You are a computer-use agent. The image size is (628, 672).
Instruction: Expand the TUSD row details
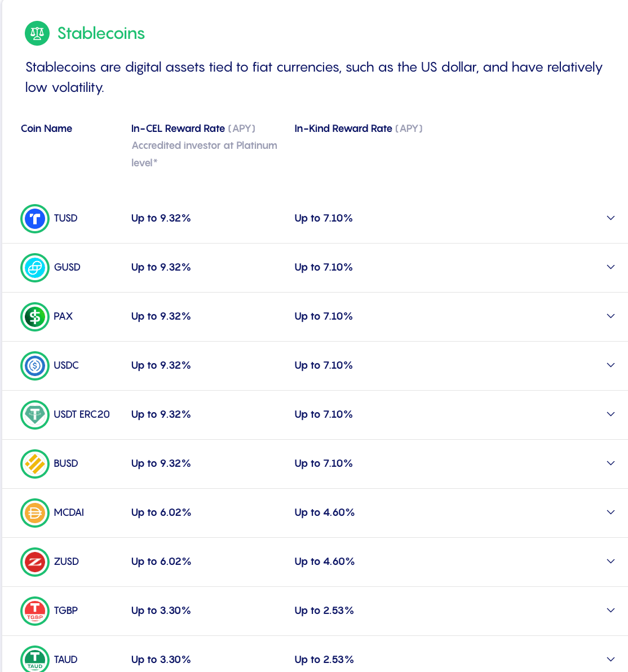click(611, 218)
